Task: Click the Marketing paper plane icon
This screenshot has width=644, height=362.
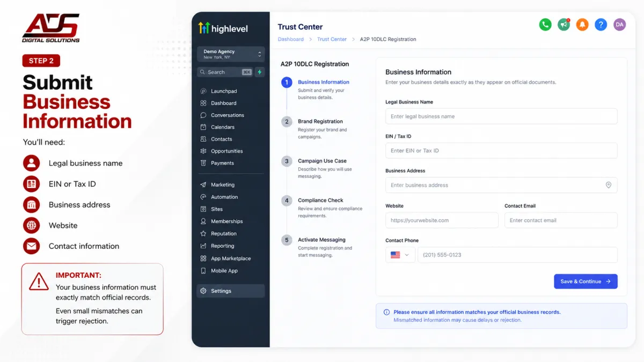Action: (203, 185)
